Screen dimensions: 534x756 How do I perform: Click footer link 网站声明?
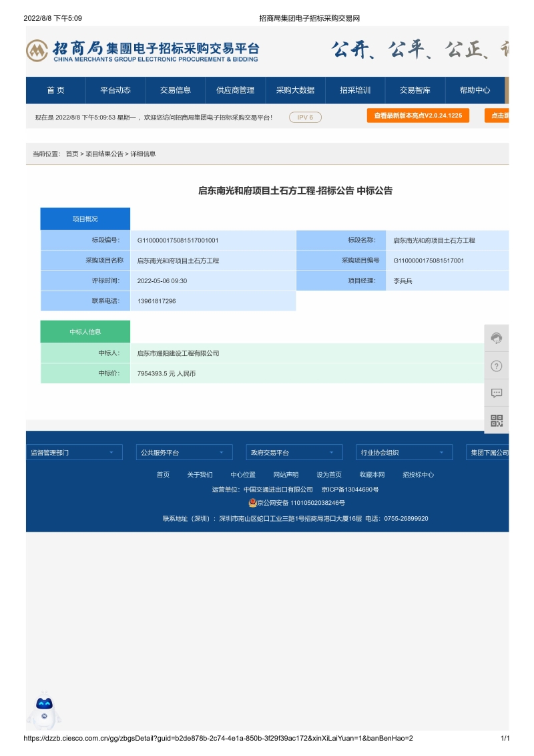click(x=286, y=475)
